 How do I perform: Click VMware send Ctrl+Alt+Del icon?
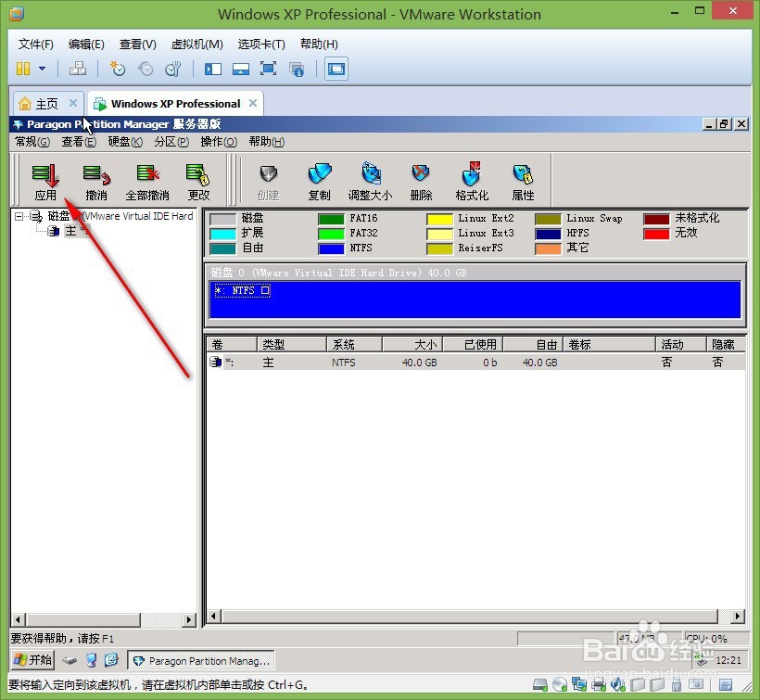pyautogui.click(x=78, y=69)
